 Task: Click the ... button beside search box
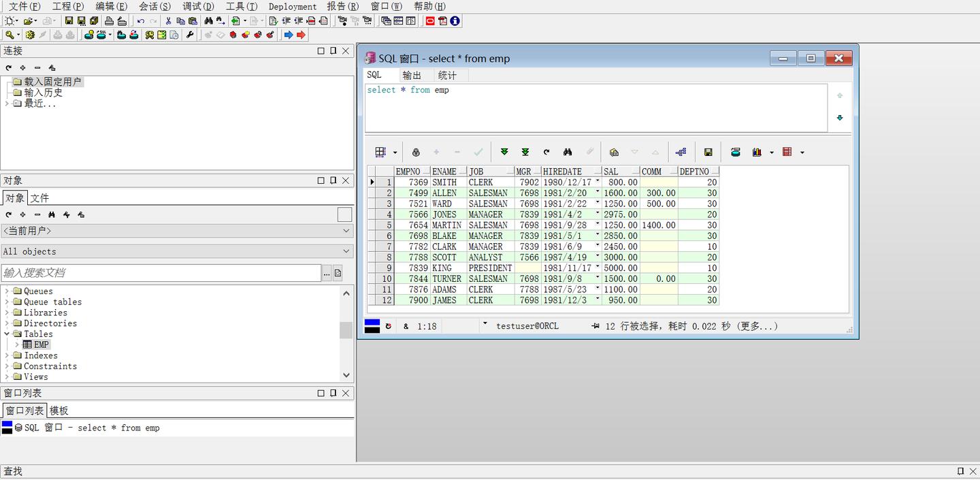coord(327,273)
